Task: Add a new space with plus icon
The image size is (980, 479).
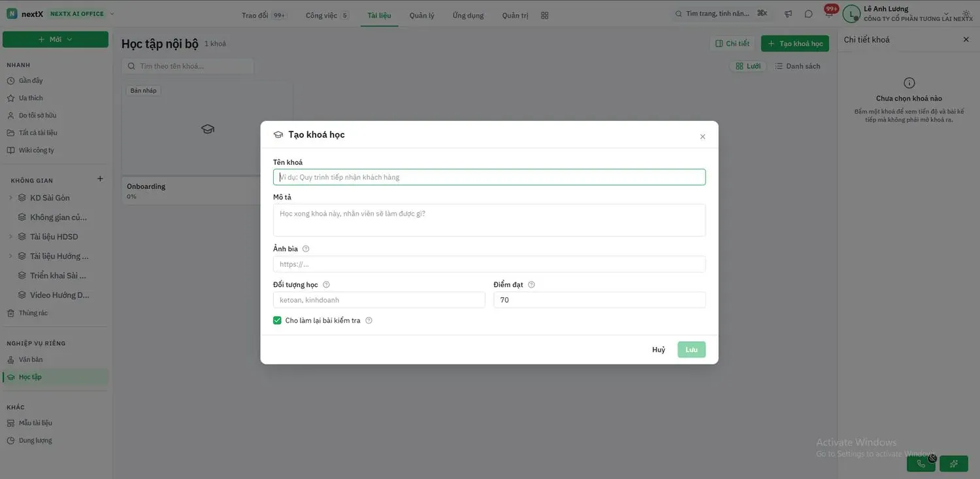Action: [100, 179]
